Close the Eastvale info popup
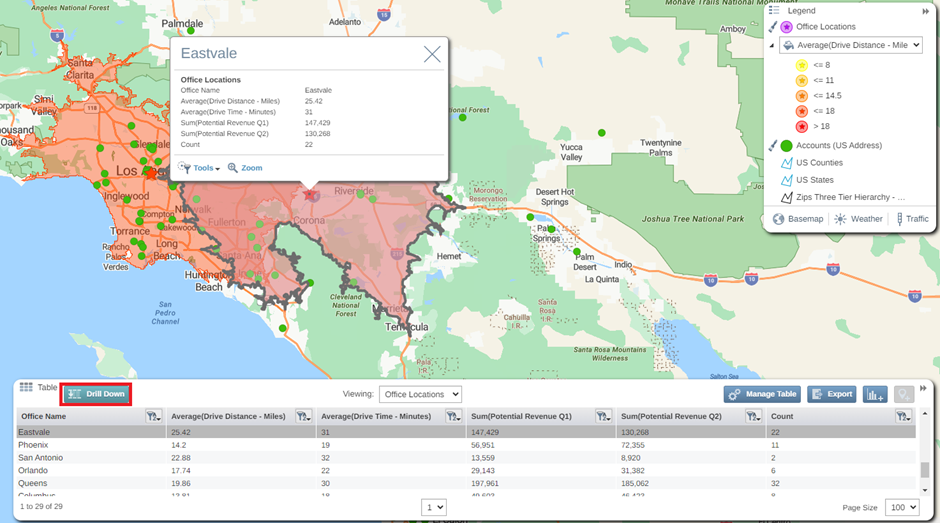This screenshot has width=940, height=523. pos(432,54)
